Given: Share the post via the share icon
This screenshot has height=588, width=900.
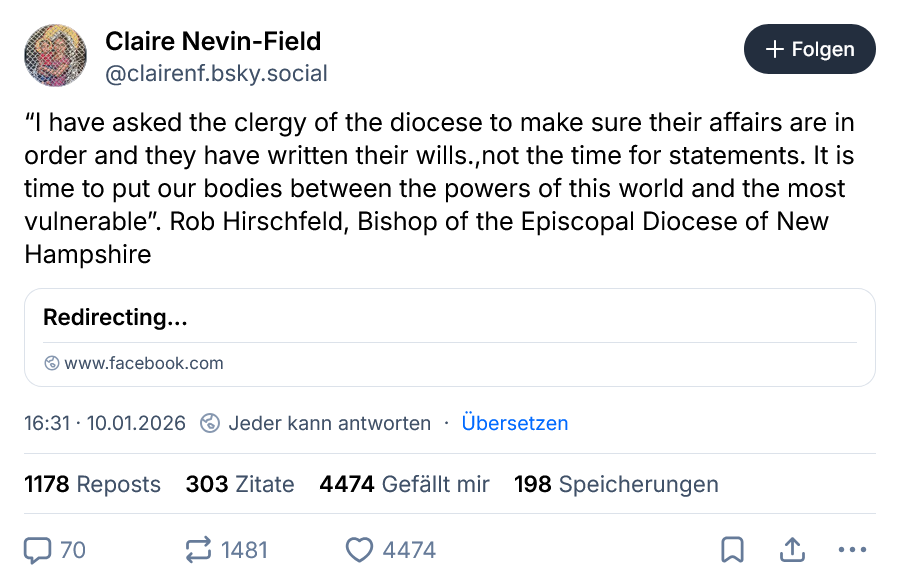Looking at the screenshot, I should click(792, 550).
